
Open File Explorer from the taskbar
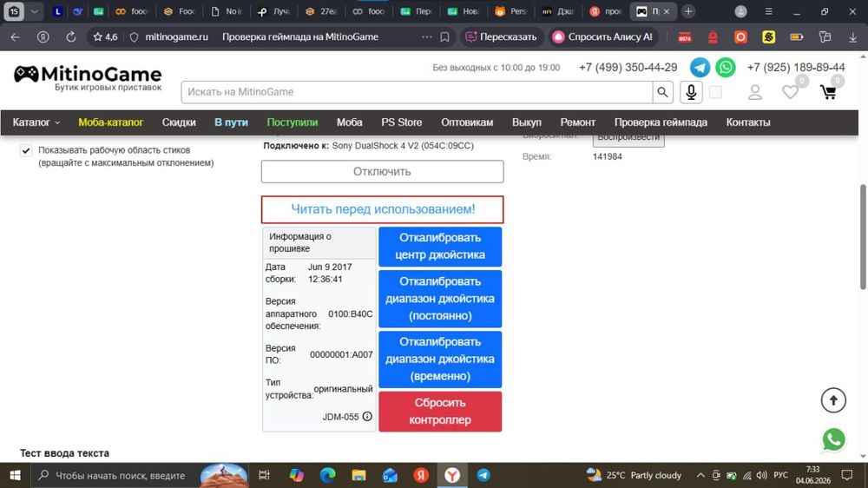click(358, 475)
